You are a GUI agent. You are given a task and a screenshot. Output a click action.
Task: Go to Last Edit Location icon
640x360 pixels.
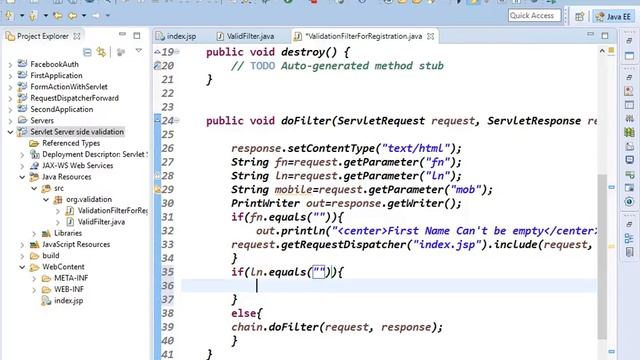[58, 16]
